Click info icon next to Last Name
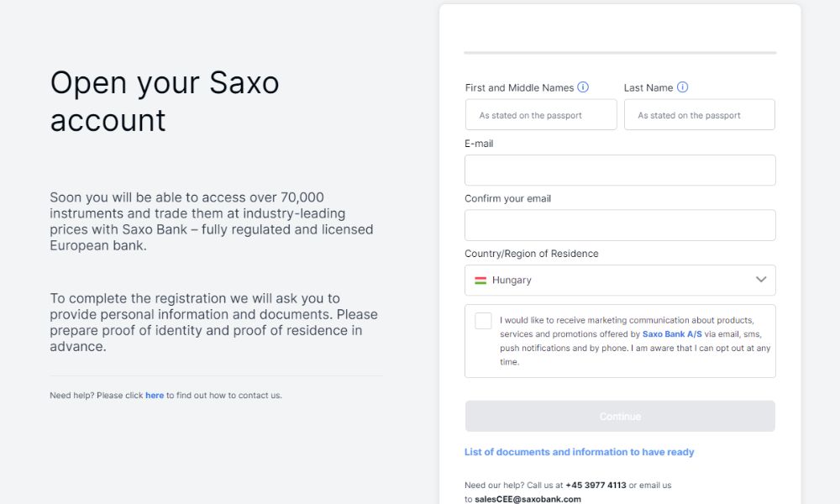840x504 pixels. pyautogui.click(x=682, y=87)
